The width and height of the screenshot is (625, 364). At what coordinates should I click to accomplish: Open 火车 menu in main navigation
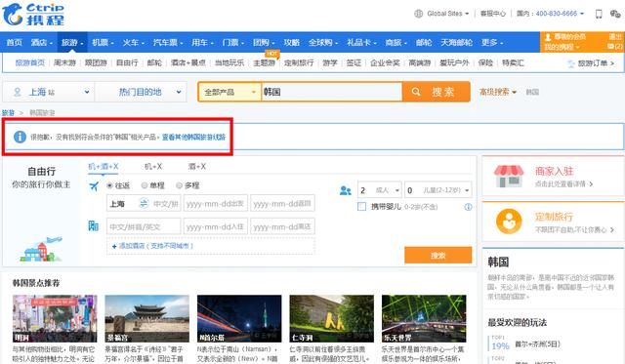pos(133,42)
